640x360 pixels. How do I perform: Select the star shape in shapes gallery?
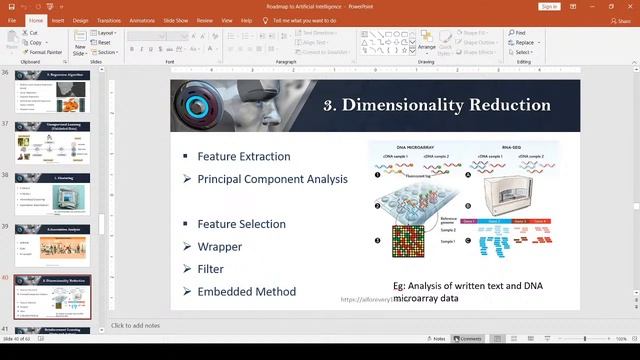tap(404, 51)
